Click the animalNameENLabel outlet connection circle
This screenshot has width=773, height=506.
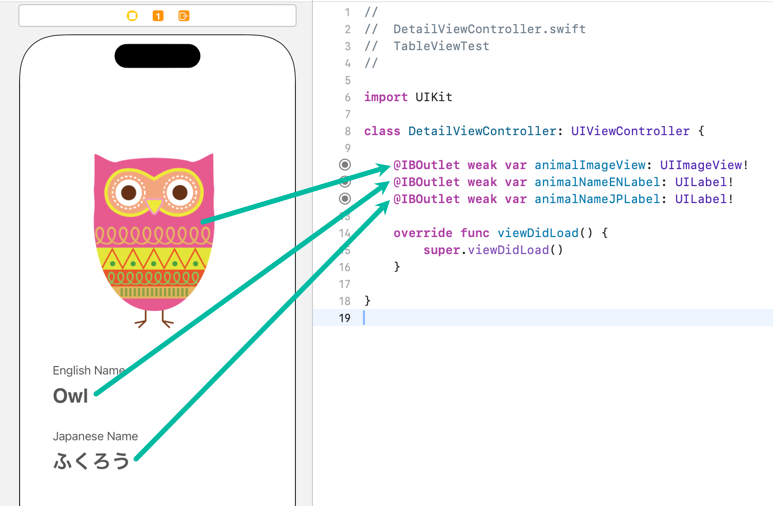click(x=345, y=182)
